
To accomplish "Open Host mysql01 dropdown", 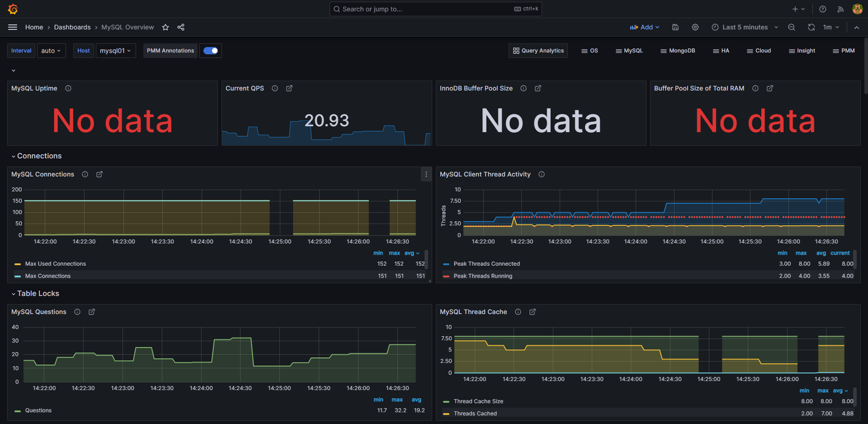I will coord(116,51).
